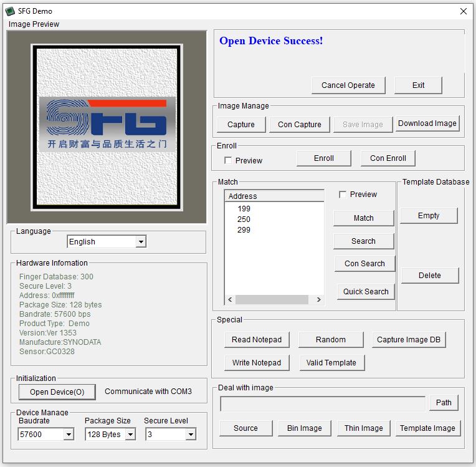Screen dimensions: 476x467
Task: Toggle the Preview checkbox in Match section
Action: click(343, 195)
